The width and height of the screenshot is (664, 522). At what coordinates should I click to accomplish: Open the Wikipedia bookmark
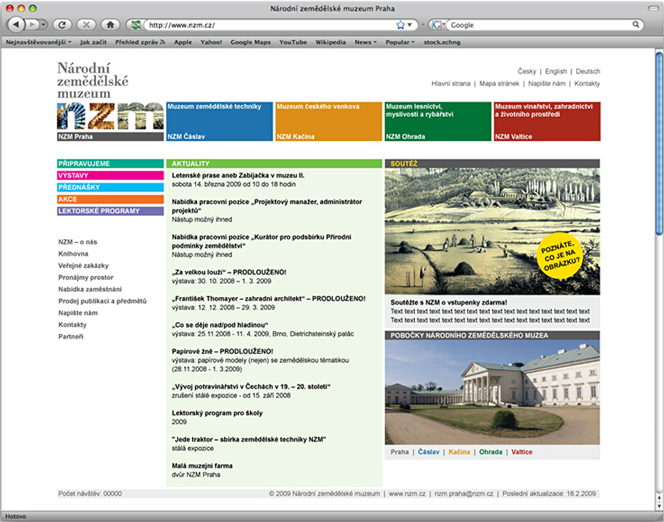point(331,42)
